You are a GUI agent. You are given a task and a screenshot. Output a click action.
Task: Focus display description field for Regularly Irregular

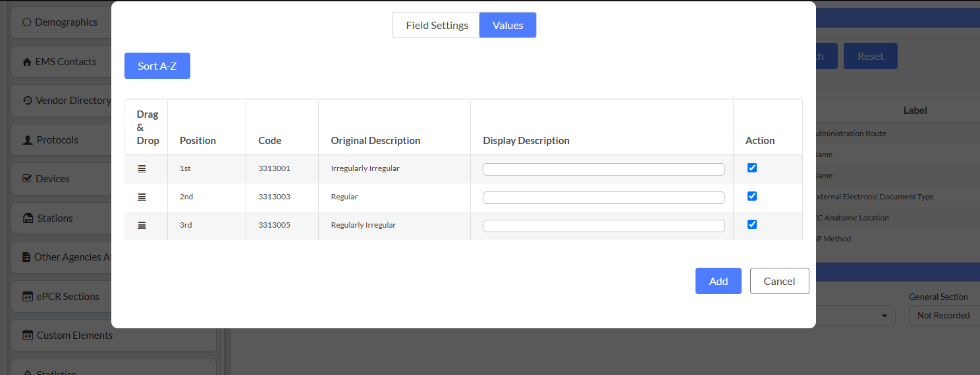604,226
